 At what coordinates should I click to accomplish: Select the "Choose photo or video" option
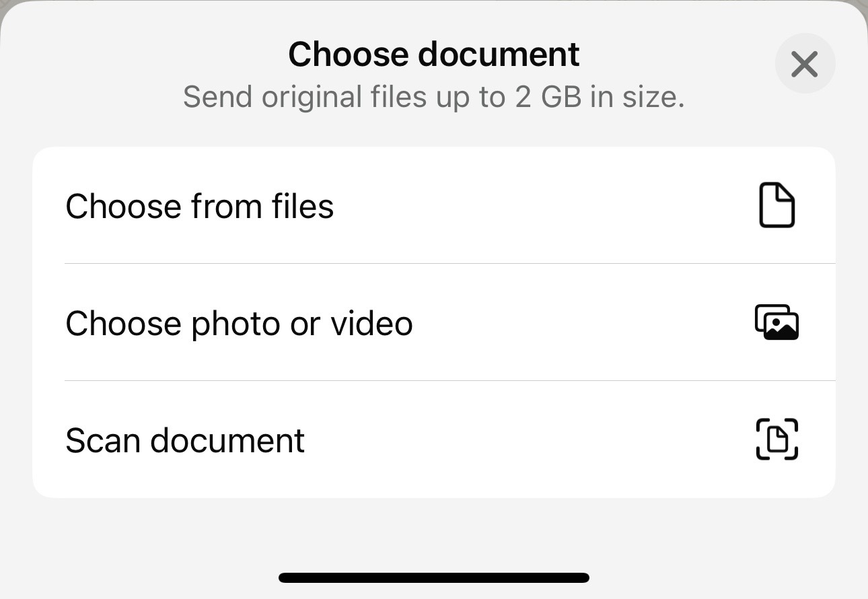coord(239,323)
